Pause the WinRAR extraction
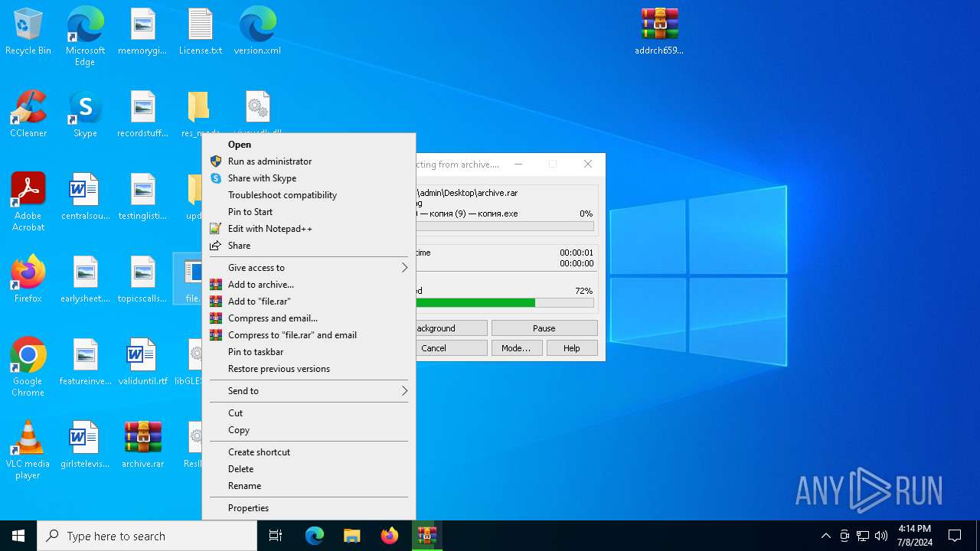 point(544,328)
